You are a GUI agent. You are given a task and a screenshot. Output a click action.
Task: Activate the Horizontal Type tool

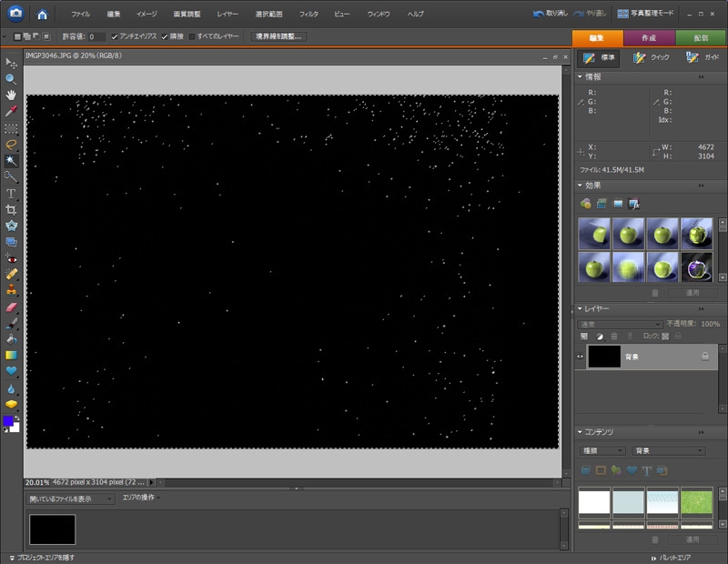11,193
